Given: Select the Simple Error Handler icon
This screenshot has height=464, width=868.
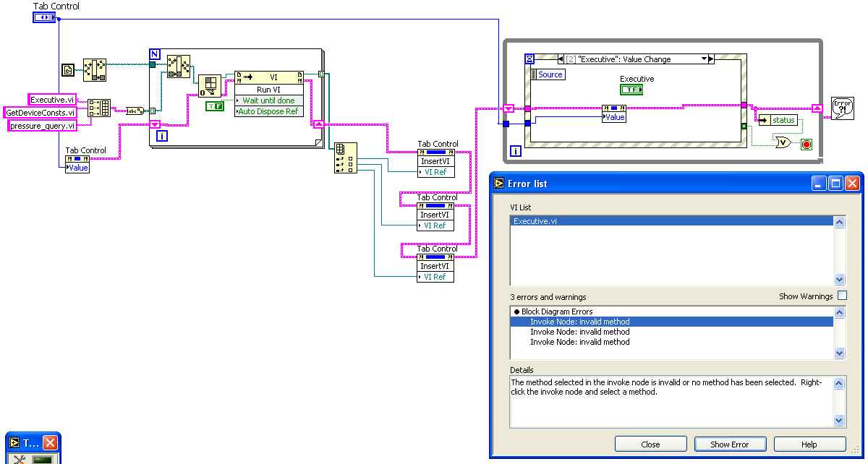Looking at the screenshot, I should tap(842, 108).
